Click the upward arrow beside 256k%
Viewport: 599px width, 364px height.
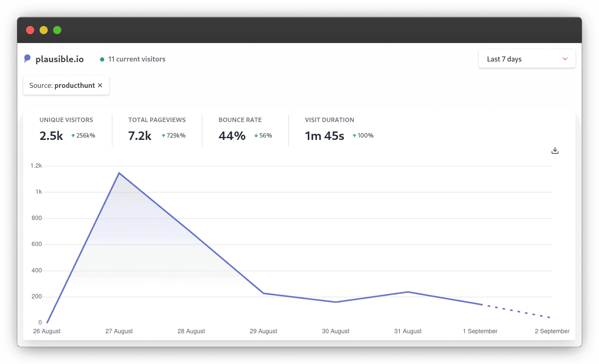click(72, 136)
